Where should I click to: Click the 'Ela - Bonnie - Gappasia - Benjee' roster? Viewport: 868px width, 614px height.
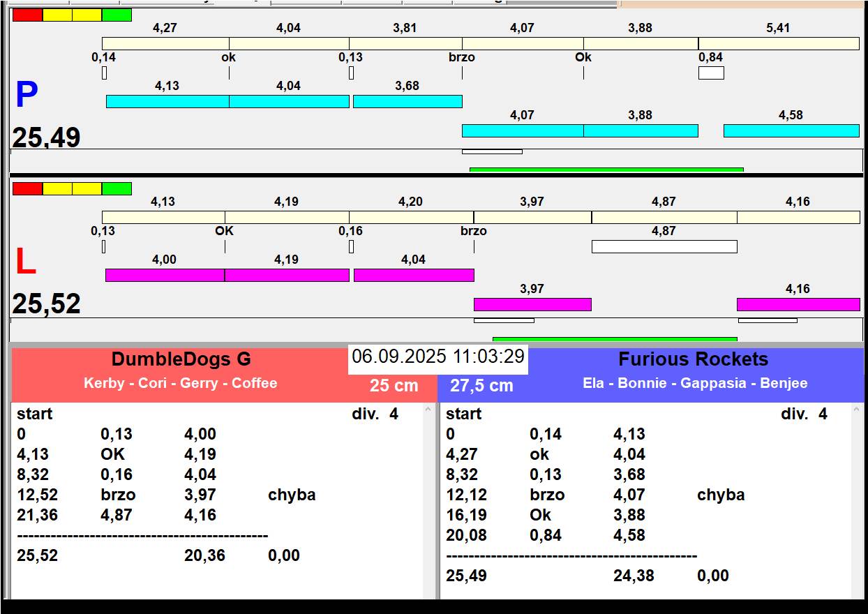[x=695, y=383]
